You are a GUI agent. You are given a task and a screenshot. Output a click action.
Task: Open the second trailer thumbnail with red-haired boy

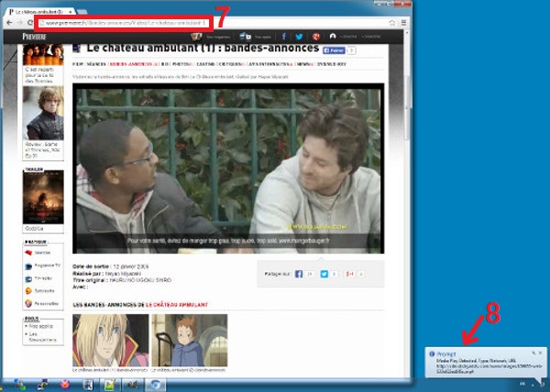(x=189, y=340)
